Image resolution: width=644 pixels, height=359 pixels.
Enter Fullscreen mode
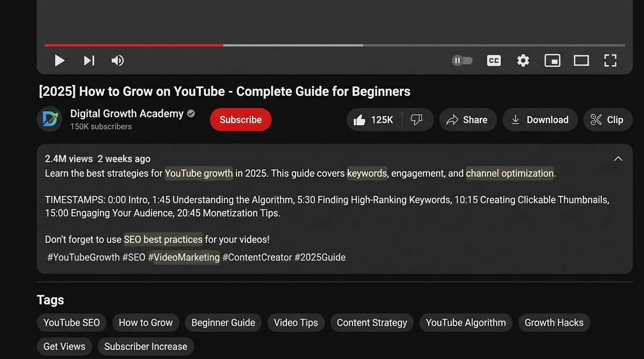pyautogui.click(x=610, y=60)
